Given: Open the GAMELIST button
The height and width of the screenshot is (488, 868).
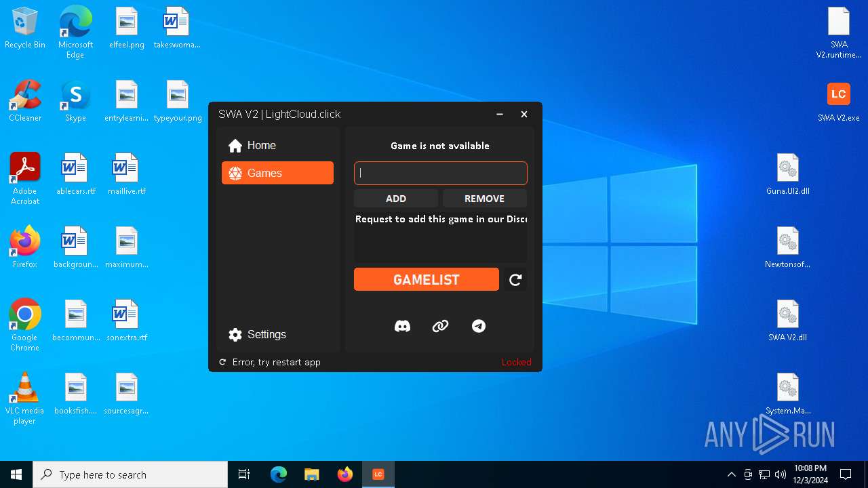Looking at the screenshot, I should coord(427,279).
